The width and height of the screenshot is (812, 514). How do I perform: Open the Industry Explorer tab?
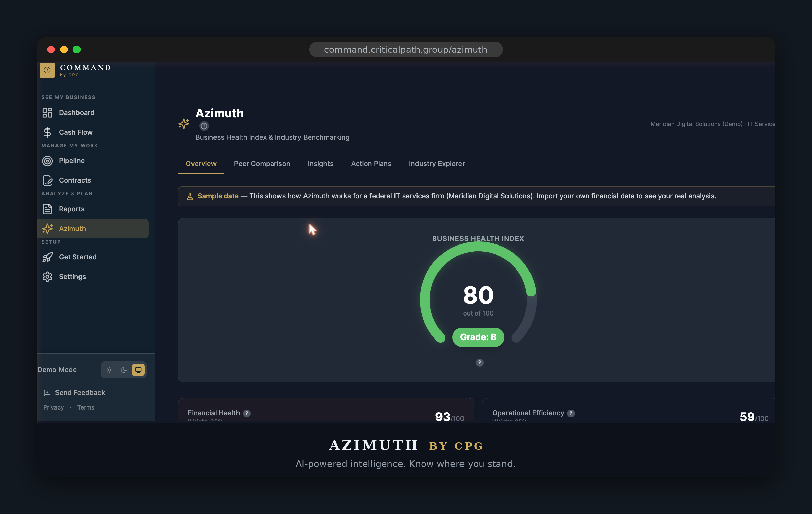click(437, 164)
